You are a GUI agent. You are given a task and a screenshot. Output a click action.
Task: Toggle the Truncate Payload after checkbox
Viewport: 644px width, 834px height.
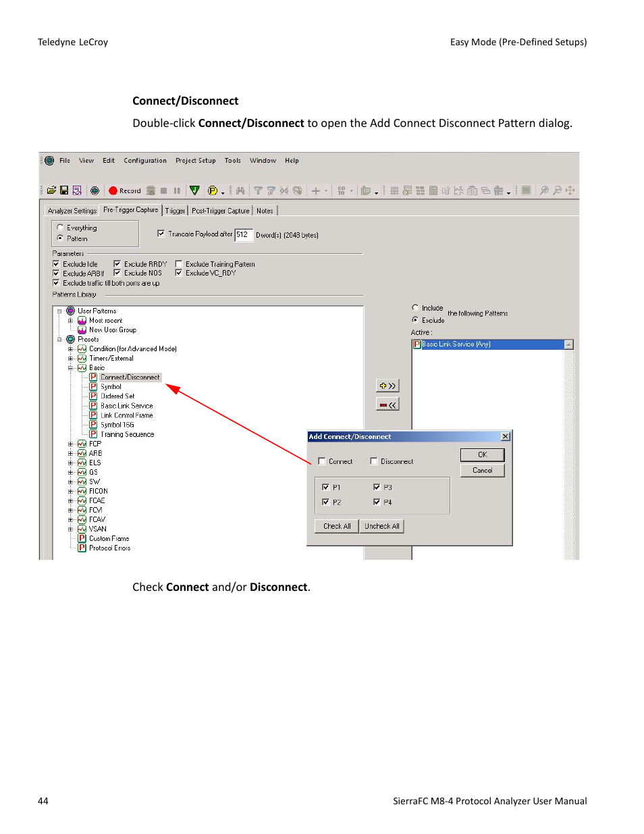(x=161, y=234)
